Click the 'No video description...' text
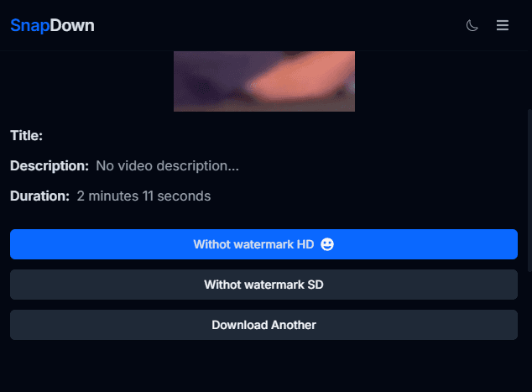This screenshot has height=392, width=532. click(x=167, y=166)
